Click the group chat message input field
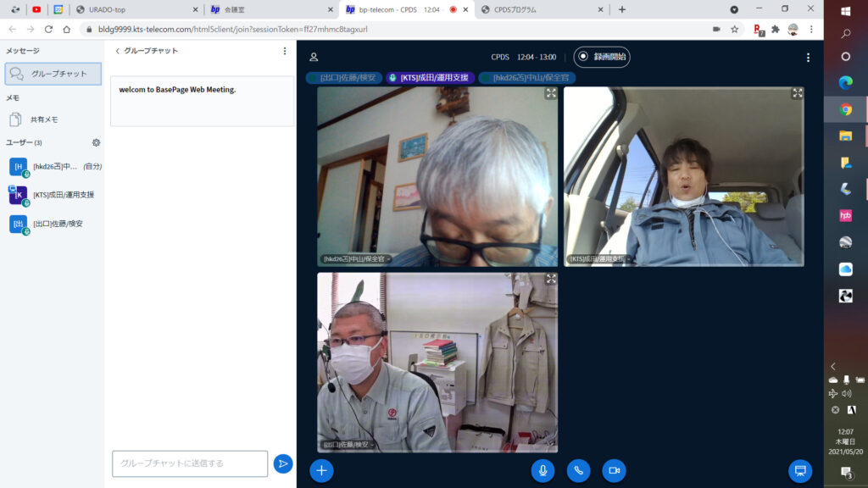 [x=190, y=463]
